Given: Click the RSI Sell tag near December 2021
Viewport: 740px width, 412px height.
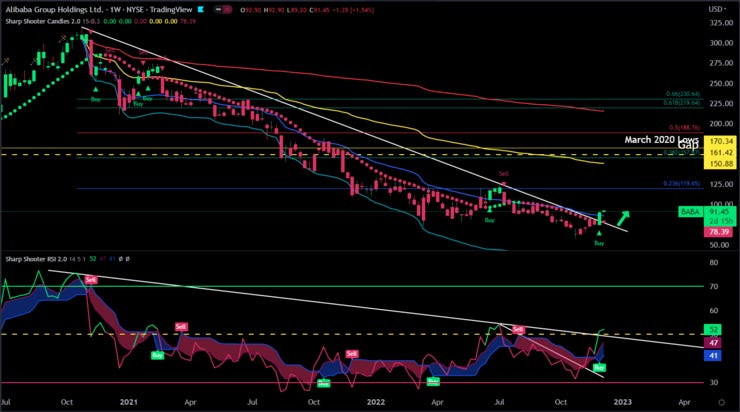Looking at the screenshot, I should point(352,354).
